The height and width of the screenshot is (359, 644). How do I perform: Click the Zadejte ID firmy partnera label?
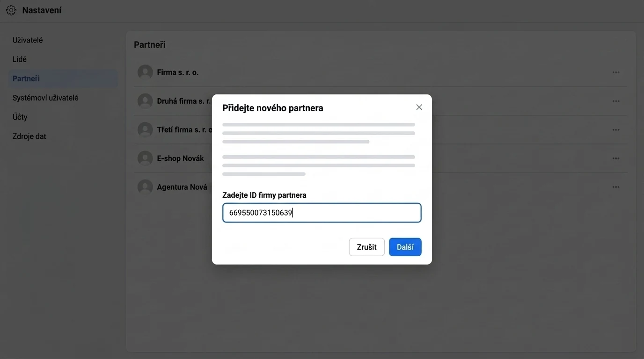click(264, 195)
